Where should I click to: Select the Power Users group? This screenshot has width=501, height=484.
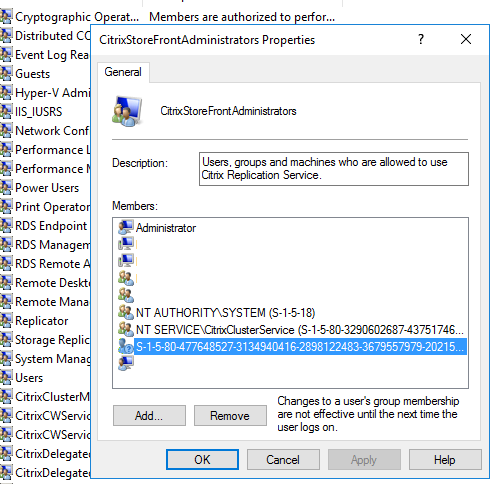coord(47,188)
